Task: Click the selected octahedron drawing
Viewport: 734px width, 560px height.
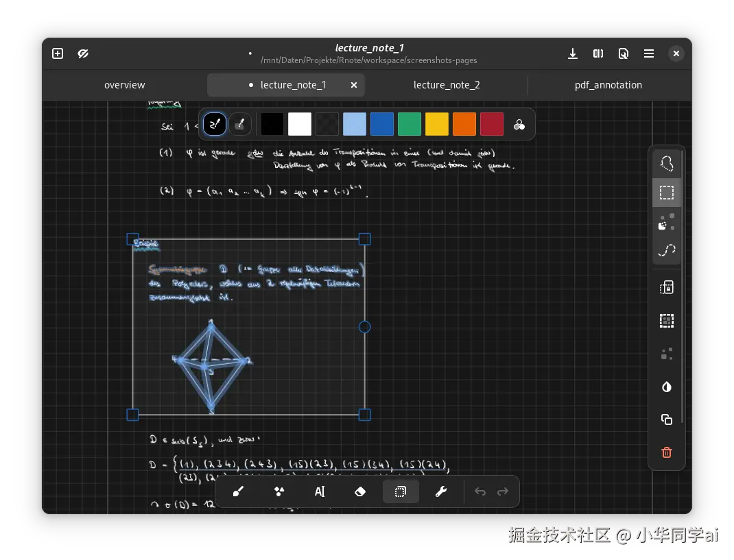Action: point(211,367)
